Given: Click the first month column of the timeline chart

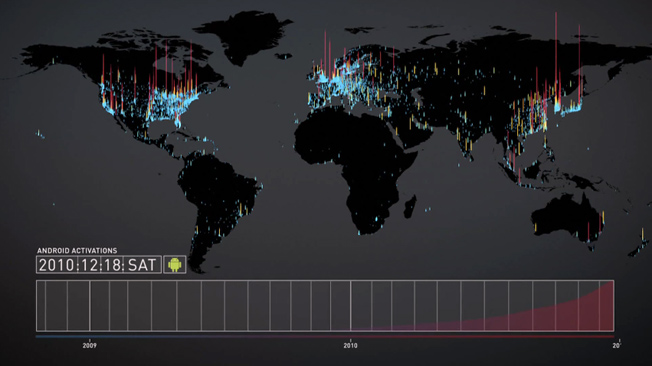Looking at the screenshot, I should pyautogui.click(x=41, y=306).
